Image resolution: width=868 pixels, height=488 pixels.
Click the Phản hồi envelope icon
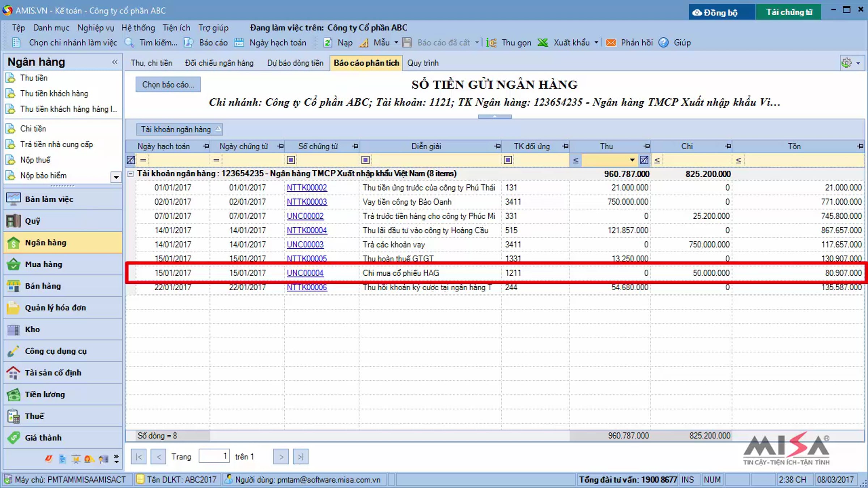click(x=611, y=43)
